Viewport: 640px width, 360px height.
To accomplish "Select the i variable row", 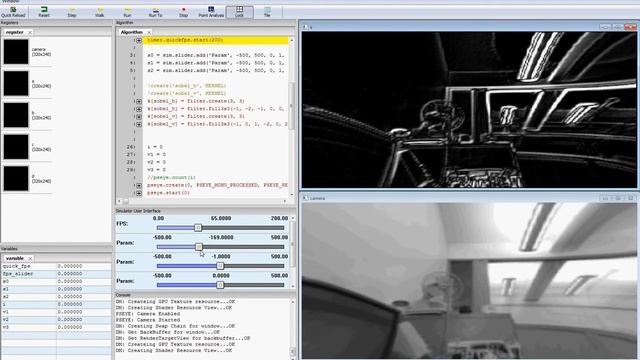I will (x=56, y=304).
